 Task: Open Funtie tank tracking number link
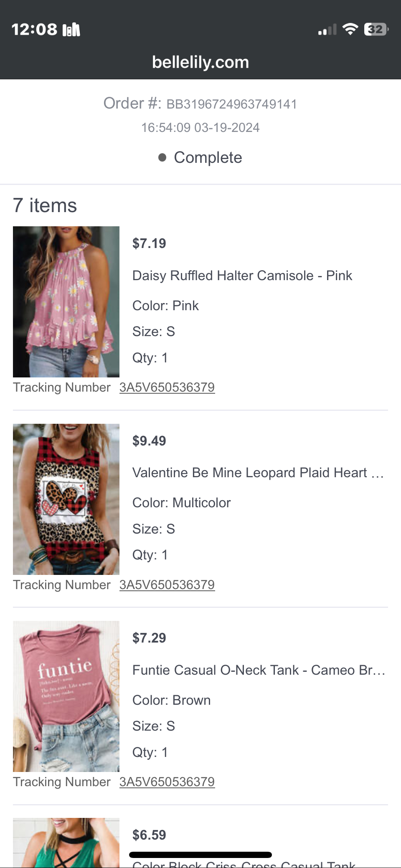point(167,782)
